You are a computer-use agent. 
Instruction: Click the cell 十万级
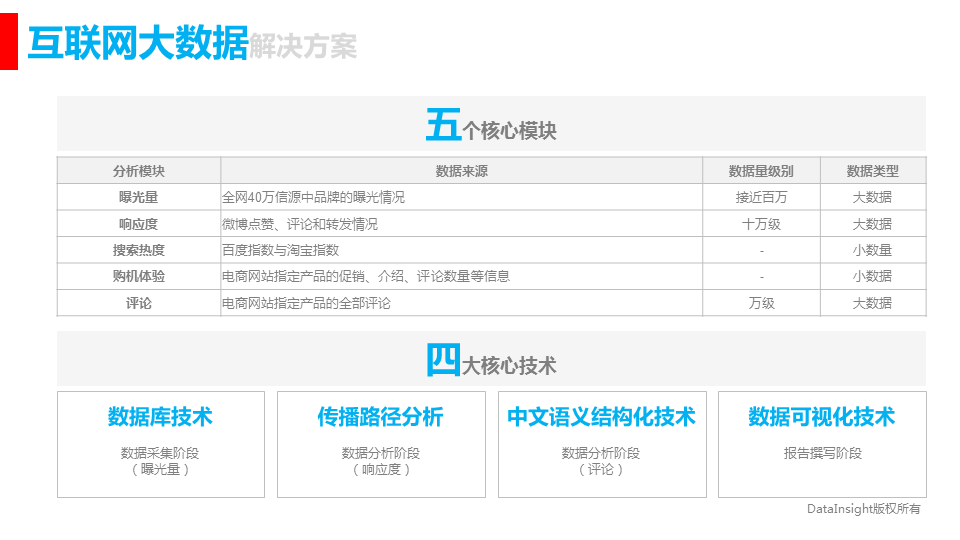tap(762, 224)
